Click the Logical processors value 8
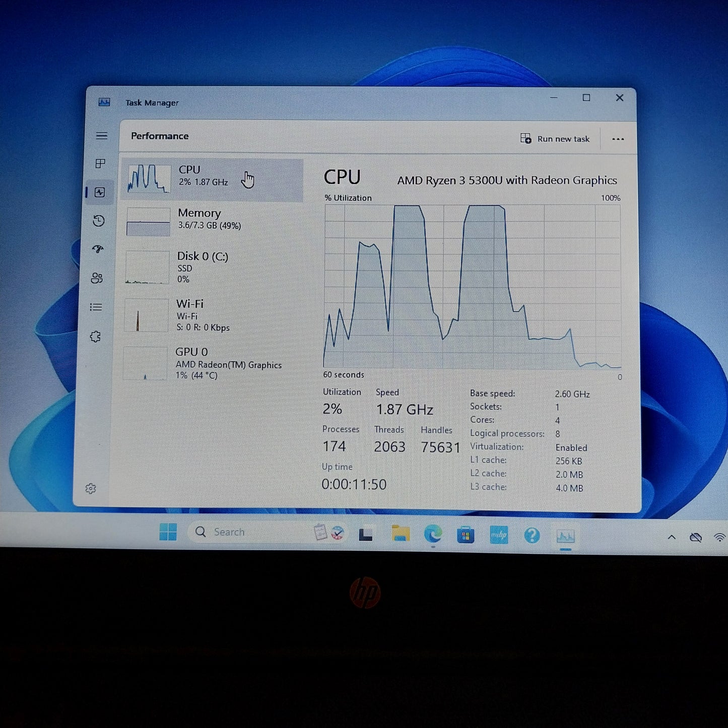728x728 pixels. click(x=558, y=434)
